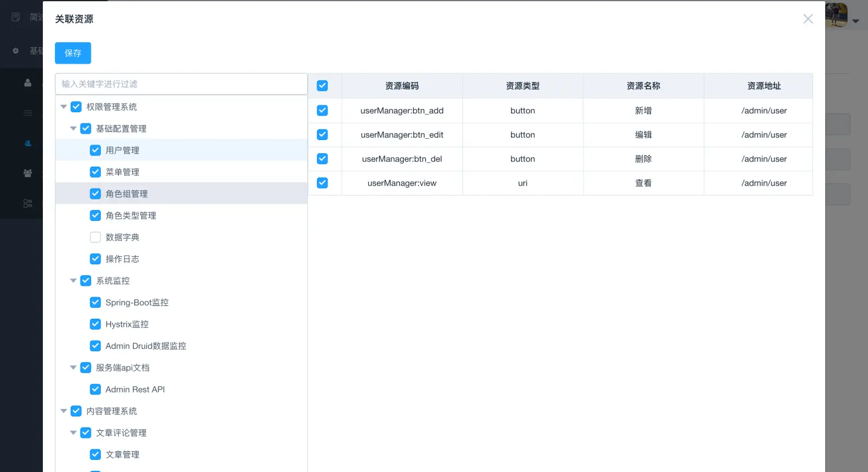
Task: Collapse the 文章评论管理 tree node
Action: (x=73, y=433)
